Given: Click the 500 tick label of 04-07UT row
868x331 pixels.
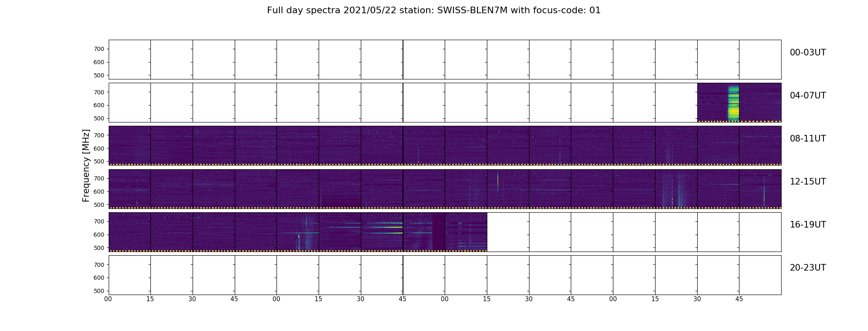Looking at the screenshot, I should coord(99,118).
